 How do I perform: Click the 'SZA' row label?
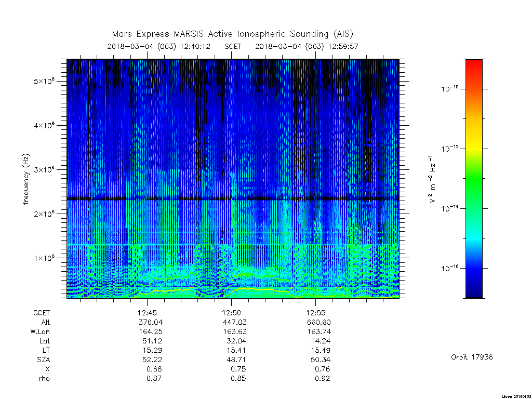pos(44,360)
